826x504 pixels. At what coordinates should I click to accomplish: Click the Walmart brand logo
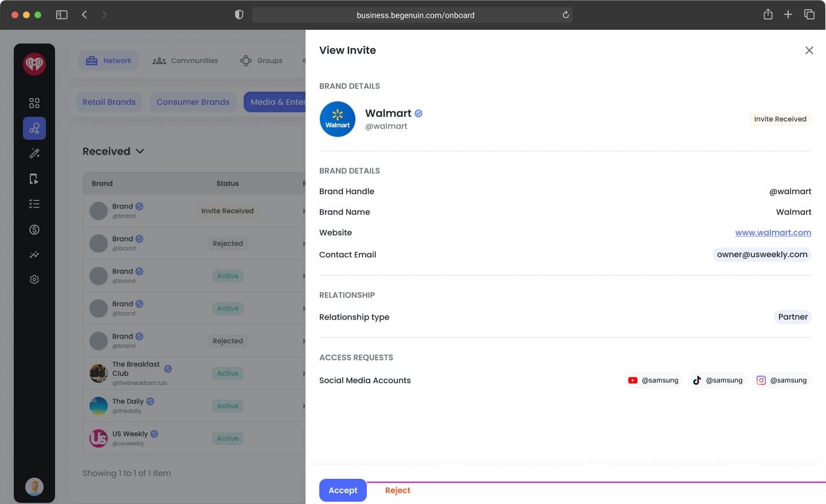pyautogui.click(x=338, y=119)
